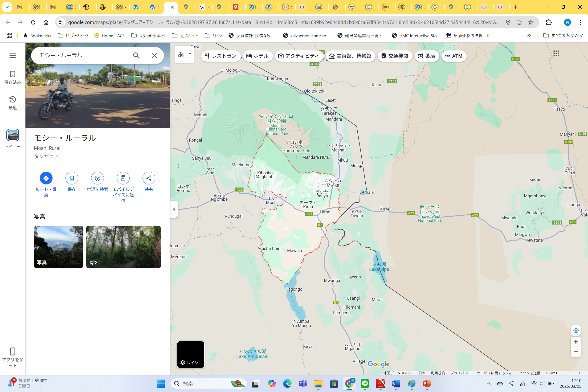Open the Google Maps hamburger menu
Screen dimensions: 588x392
click(x=12, y=56)
